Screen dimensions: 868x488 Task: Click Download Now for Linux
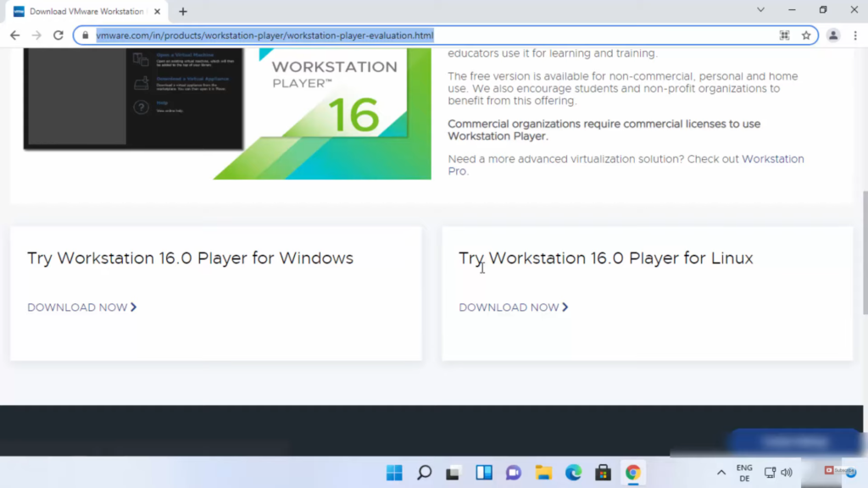pyautogui.click(x=513, y=308)
